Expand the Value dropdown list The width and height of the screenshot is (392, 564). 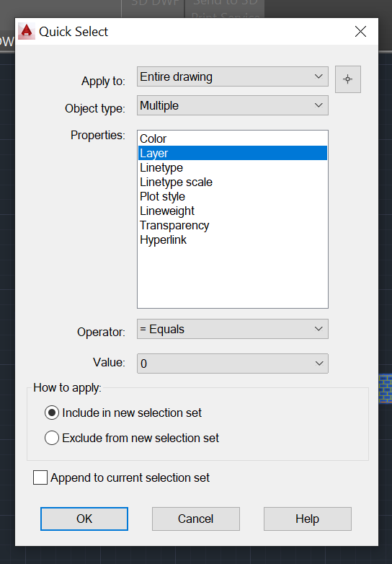pos(233,363)
